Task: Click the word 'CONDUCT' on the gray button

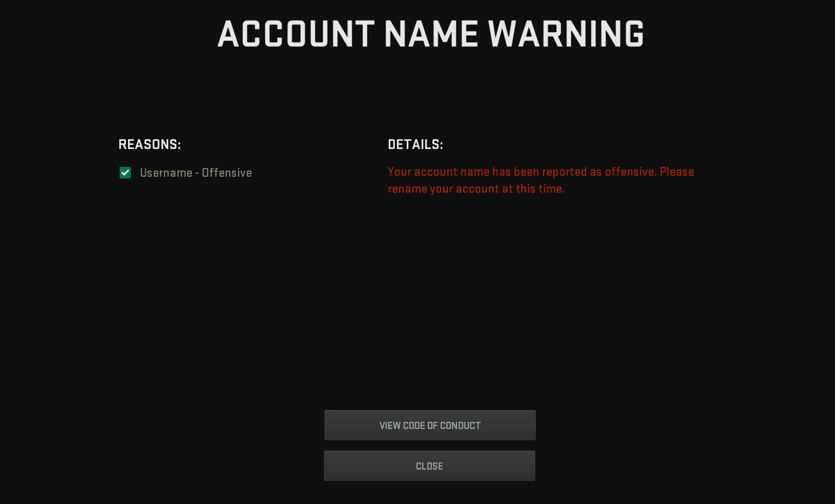Action: pyautogui.click(x=460, y=426)
